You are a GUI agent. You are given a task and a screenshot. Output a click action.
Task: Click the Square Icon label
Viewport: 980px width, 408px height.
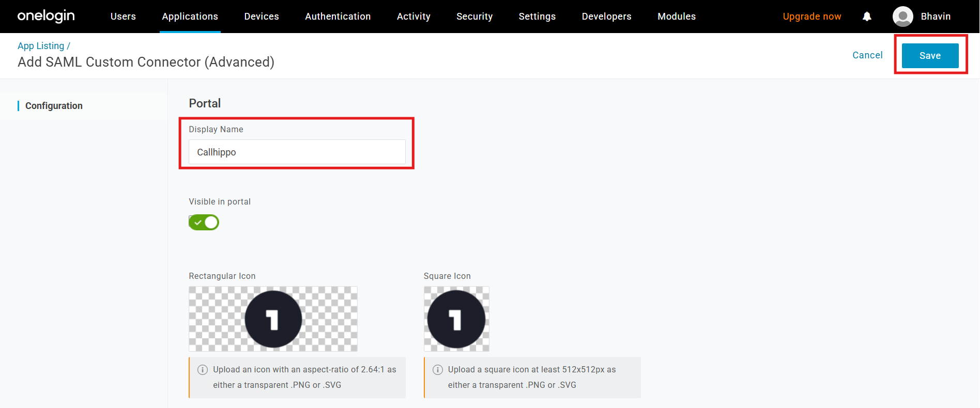coord(447,276)
